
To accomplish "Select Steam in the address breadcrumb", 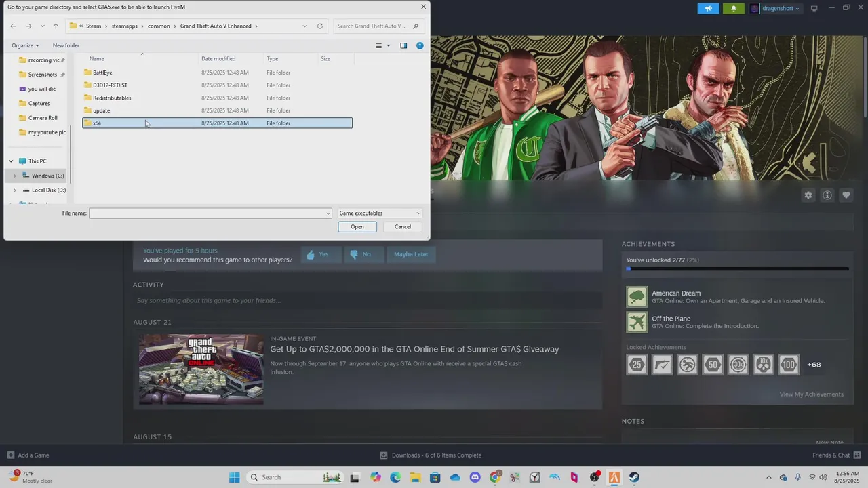I will (94, 26).
